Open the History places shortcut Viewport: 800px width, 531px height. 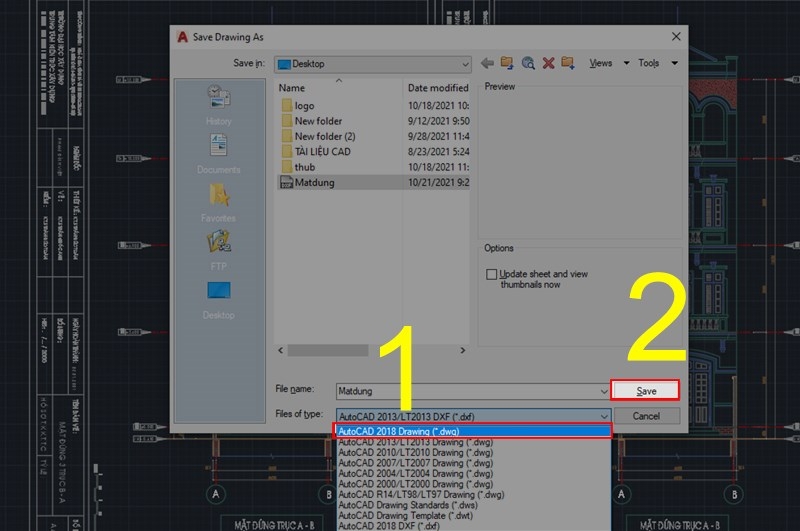(218, 105)
